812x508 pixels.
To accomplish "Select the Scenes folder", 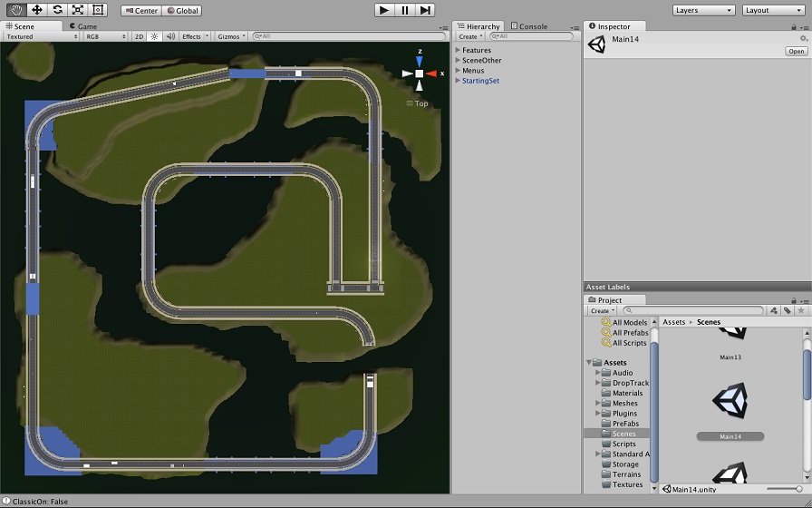I will point(617,434).
